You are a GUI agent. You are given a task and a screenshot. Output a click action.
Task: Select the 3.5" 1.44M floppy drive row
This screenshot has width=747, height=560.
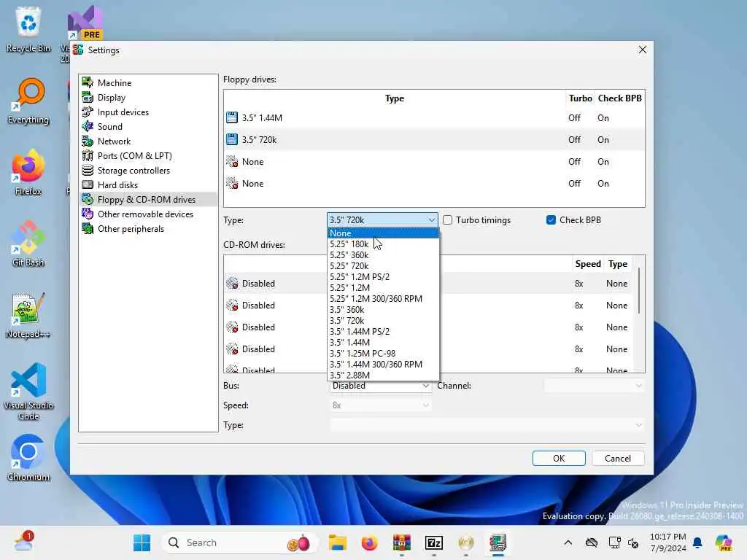click(434, 117)
